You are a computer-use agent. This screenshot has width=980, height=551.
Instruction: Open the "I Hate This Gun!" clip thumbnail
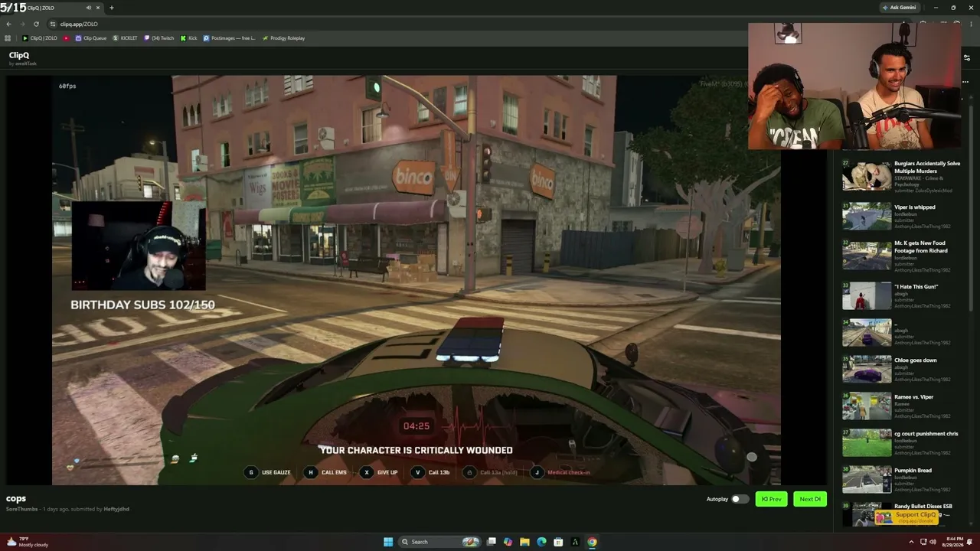[x=867, y=295]
